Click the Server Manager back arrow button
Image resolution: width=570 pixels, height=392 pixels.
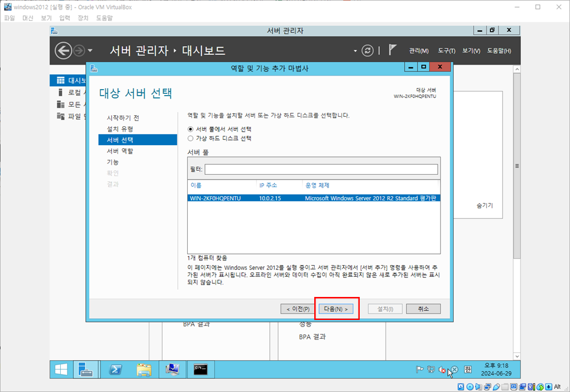pyautogui.click(x=63, y=51)
